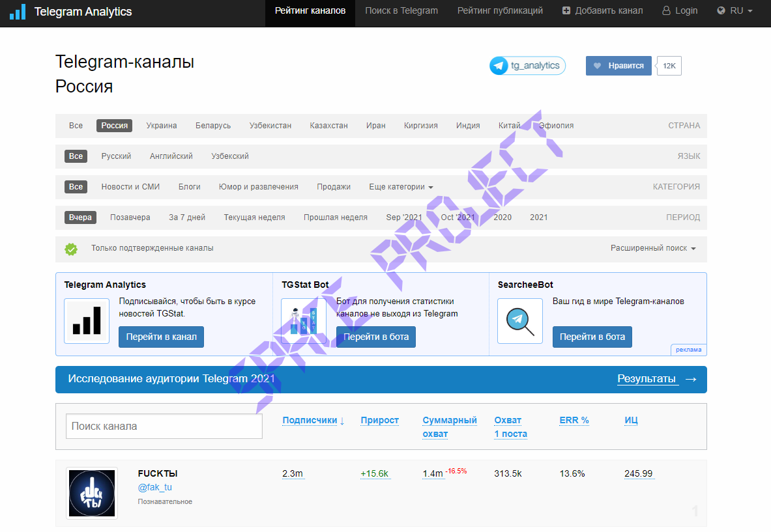The height and width of the screenshot is (532, 771).
Task: Click the Telegram plane icon in tg_analytics badge
Action: [x=499, y=66]
